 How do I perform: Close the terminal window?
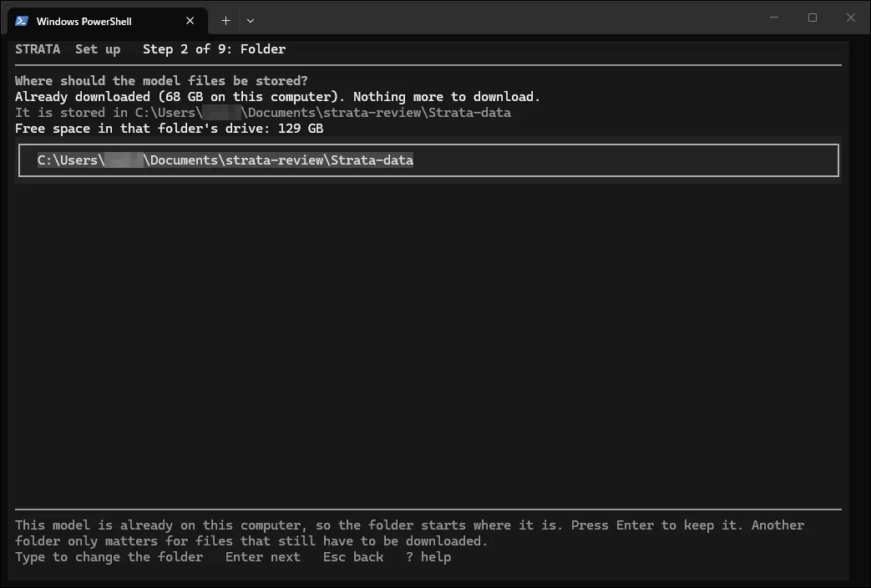tap(850, 18)
